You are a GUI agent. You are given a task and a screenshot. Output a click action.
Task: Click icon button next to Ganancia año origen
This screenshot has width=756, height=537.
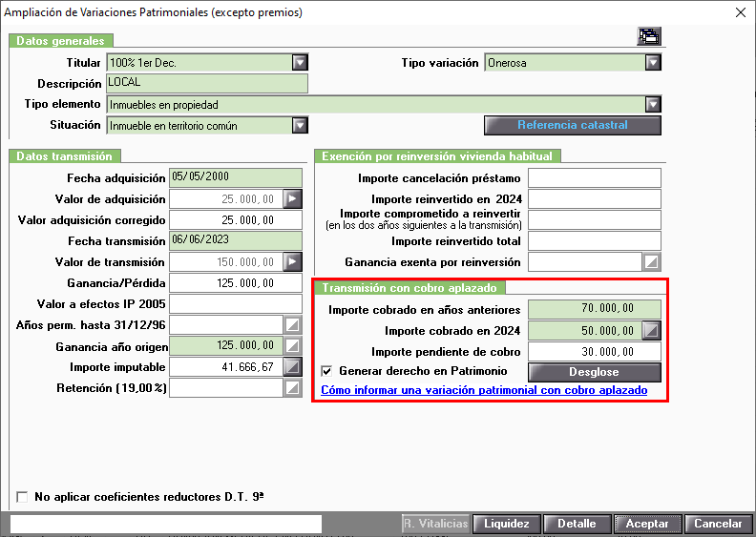pyautogui.click(x=293, y=346)
